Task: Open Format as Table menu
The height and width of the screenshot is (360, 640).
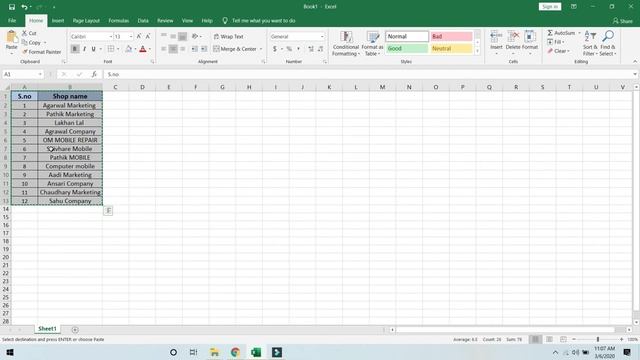Action: [x=372, y=43]
